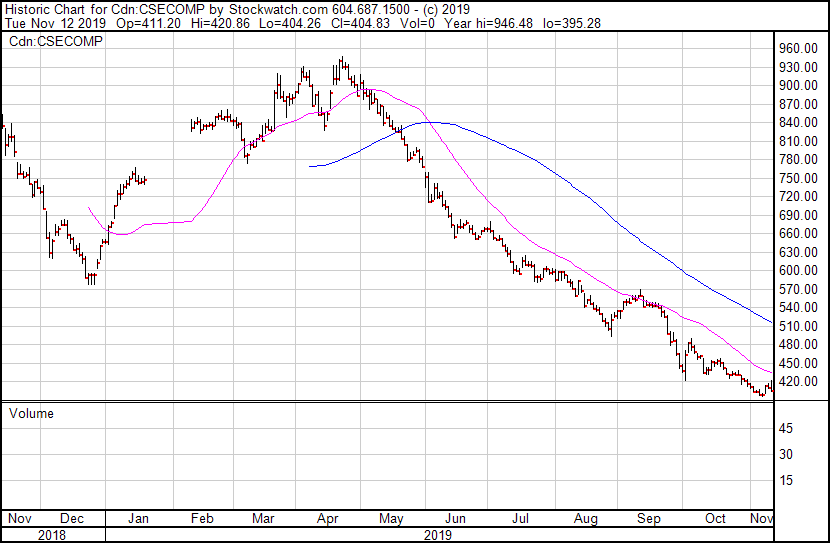Viewport: 830px width, 543px height.
Task: Click the Year hi=946.48 value in header
Action: coord(488,23)
